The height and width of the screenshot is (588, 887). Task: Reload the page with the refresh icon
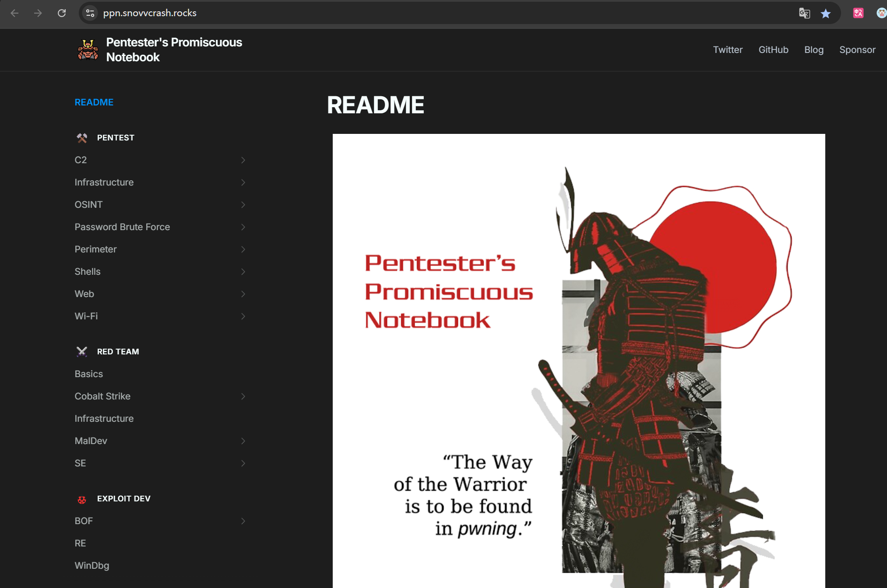(62, 13)
